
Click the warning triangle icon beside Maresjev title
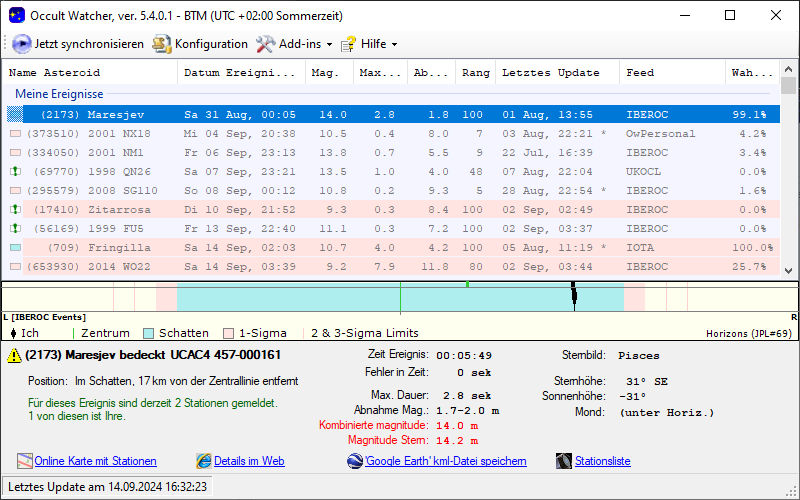[14, 356]
